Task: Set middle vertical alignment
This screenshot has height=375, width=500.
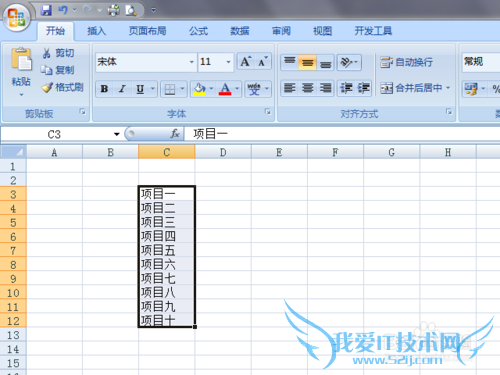Action: [307, 62]
